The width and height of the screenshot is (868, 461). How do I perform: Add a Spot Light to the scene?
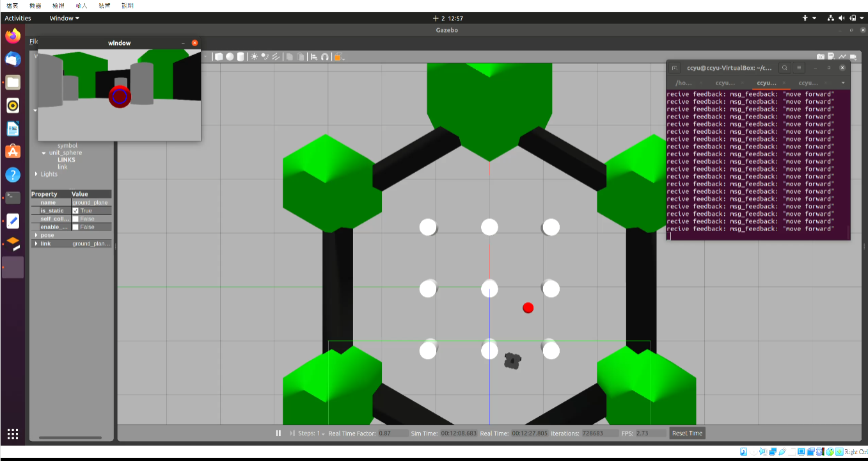(x=264, y=56)
